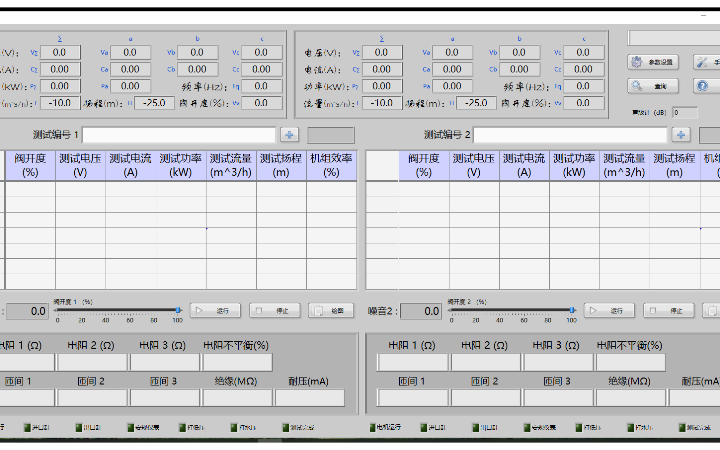Click the 电阻 3 (Ω) field in left panel

(x=165, y=362)
